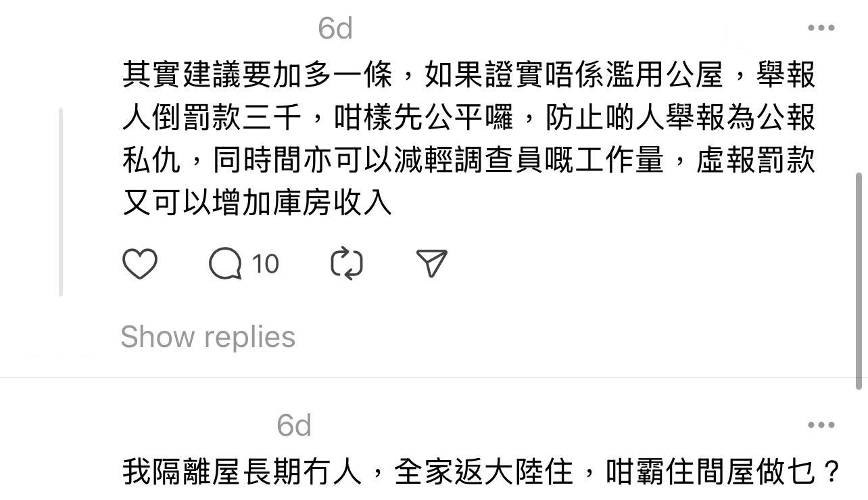This screenshot has height=500, width=868.
Task: Like the comment with the heart icon
Action: (140, 263)
